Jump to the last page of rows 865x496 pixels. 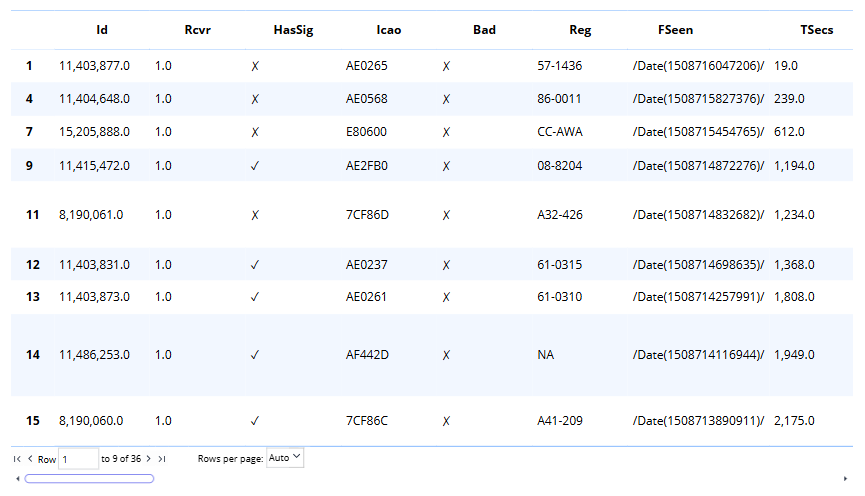point(162,459)
